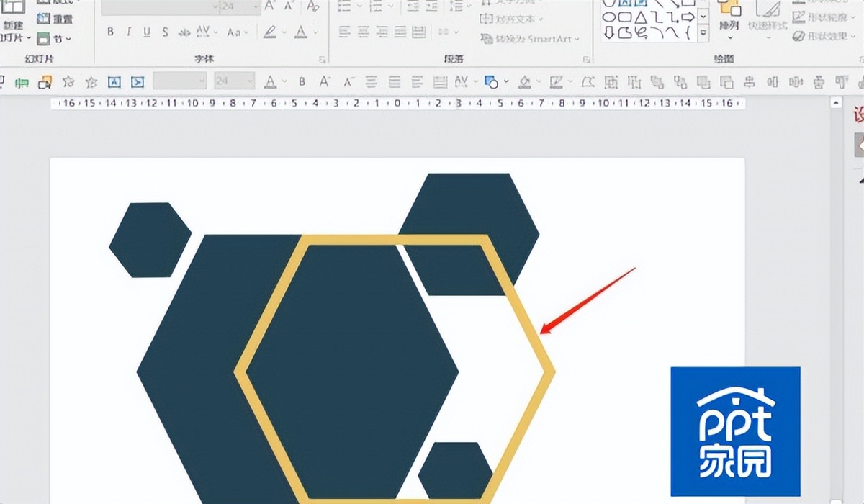Apply text Shadow (S) formatting
Image resolution: width=864 pixels, height=504 pixels.
[x=165, y=32]
